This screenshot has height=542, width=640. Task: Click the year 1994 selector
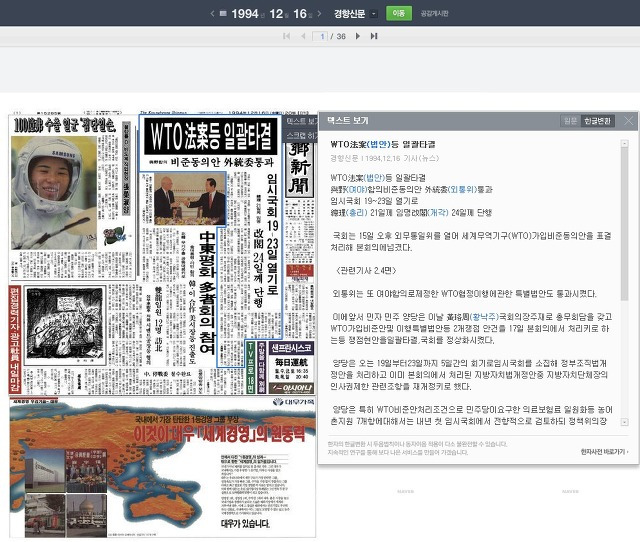245,13
